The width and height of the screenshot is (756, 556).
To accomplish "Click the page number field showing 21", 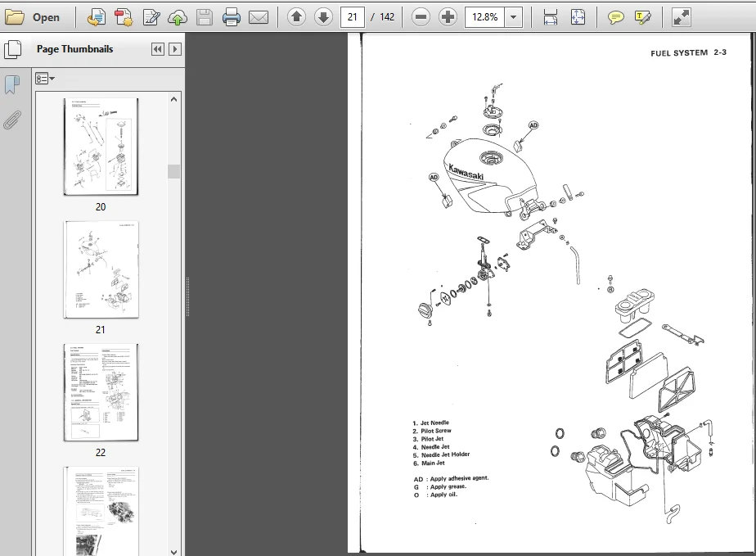I will coord(353,17).
